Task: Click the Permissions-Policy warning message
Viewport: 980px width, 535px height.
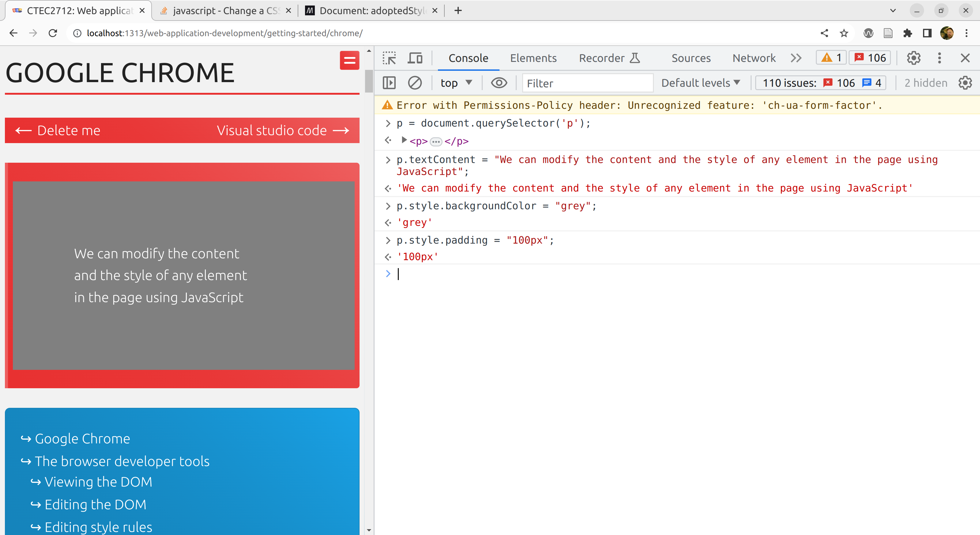Action: (677, 105)
